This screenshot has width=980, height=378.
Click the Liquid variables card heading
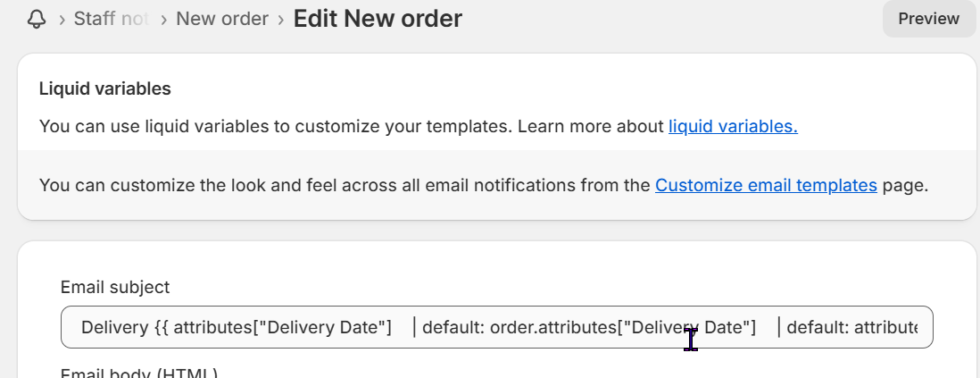[x=105, y=88]
